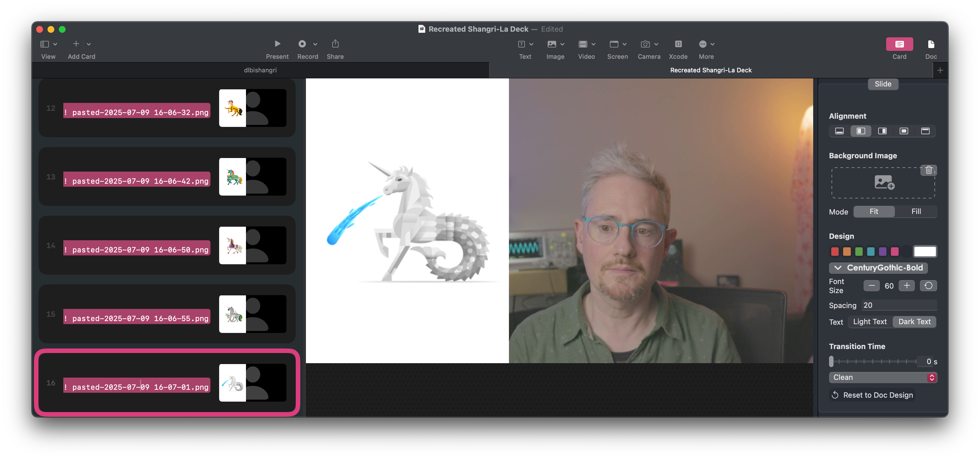Select center alignment layout icon

(x=904, y=131)
